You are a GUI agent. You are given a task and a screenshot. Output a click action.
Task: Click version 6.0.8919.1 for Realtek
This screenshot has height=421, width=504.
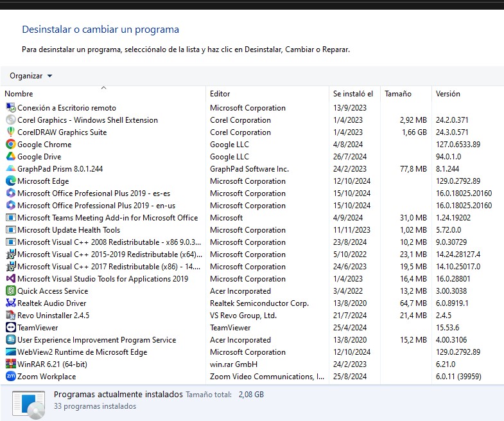click(452, 303)
